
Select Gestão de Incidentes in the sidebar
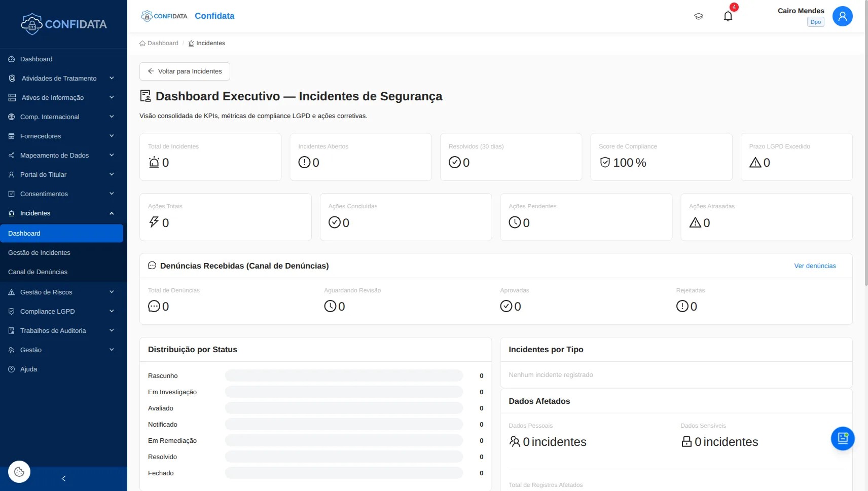click(39, 252)
